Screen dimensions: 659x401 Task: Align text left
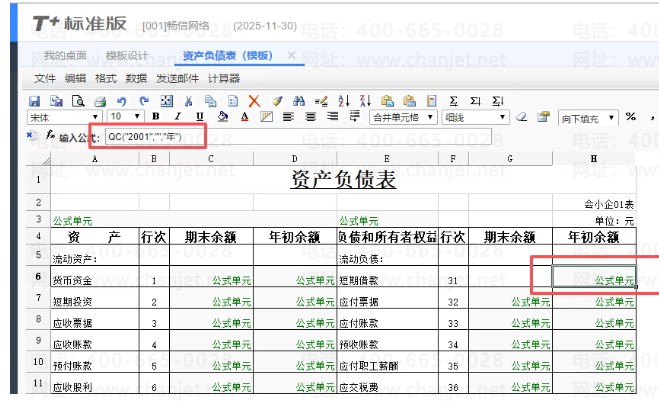pyautogui.click(x=288, y=116)
